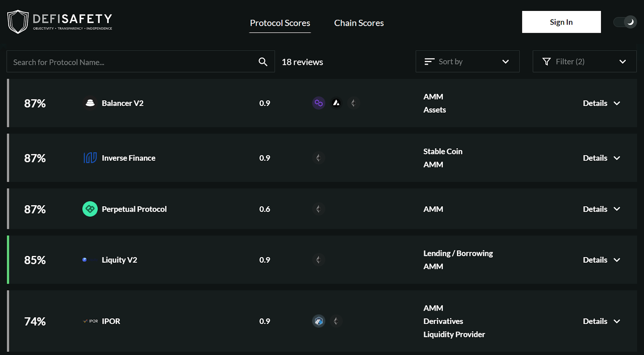Click the filter funnel icon

pos(547,61)
